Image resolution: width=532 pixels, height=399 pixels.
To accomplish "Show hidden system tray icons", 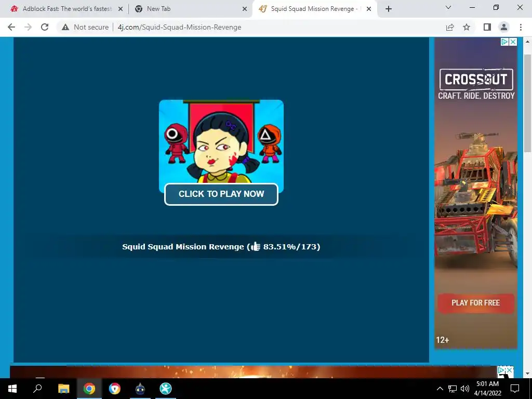I will click(x=440, y=389).
